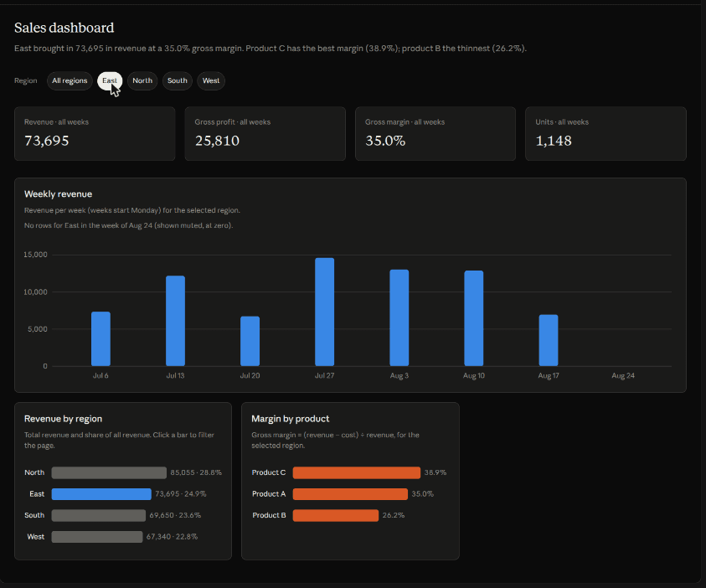The image size is (706, 588).
Task: Click the Weekly revenue chart title
Action: tap(58, 194)
